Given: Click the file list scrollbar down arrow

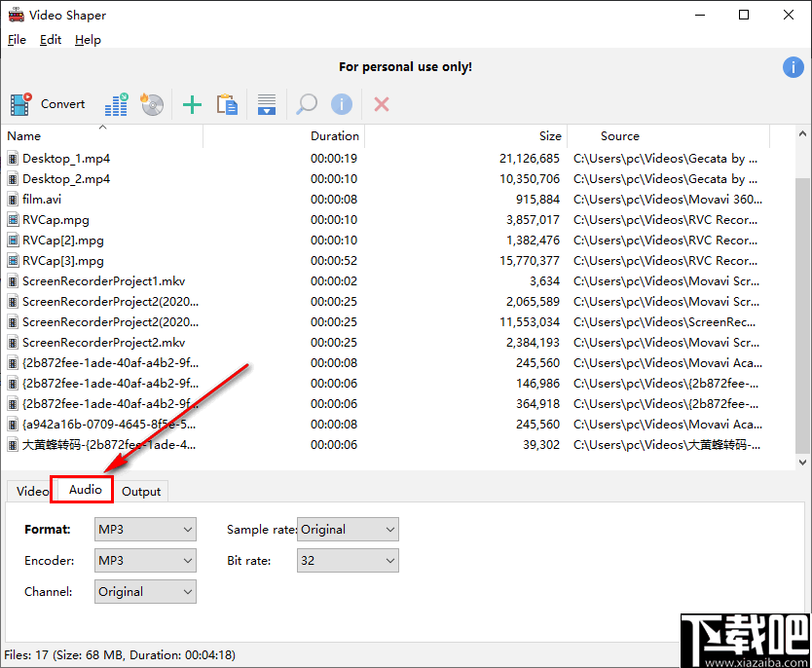Looking at the screenshot, I should click(802, 462).
